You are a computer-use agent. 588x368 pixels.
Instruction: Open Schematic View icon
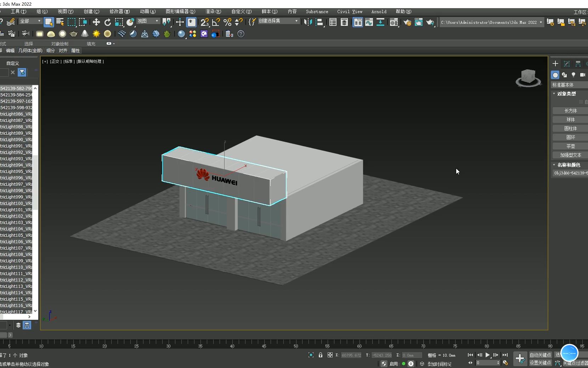click(x=380, y=22)
